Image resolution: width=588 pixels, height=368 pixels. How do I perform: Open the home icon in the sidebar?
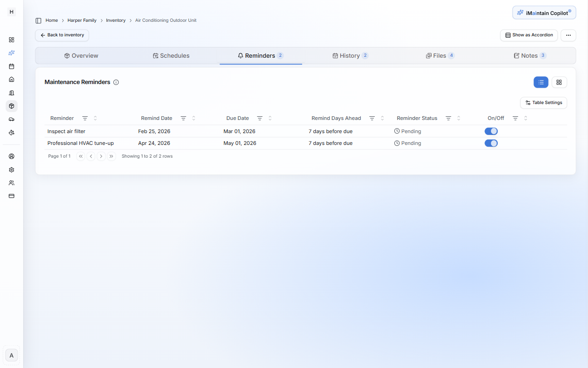click(11, 80)
